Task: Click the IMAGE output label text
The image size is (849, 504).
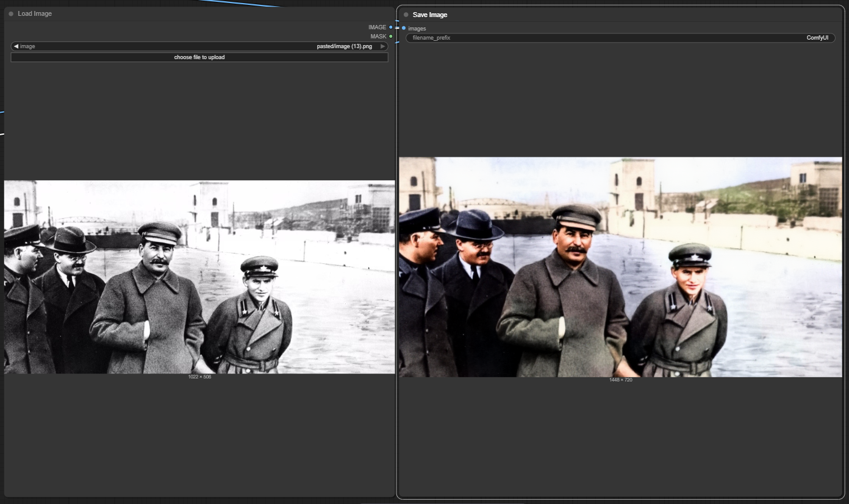Action: [377, 27]
